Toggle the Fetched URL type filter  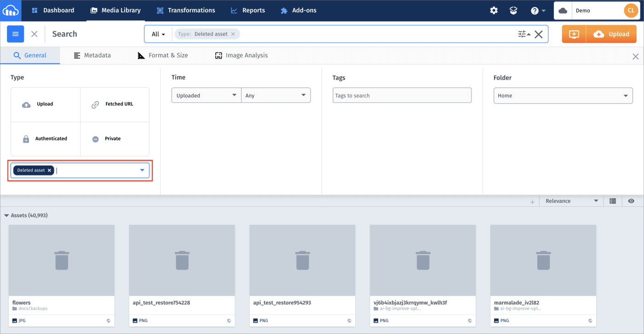pos(115,105)
